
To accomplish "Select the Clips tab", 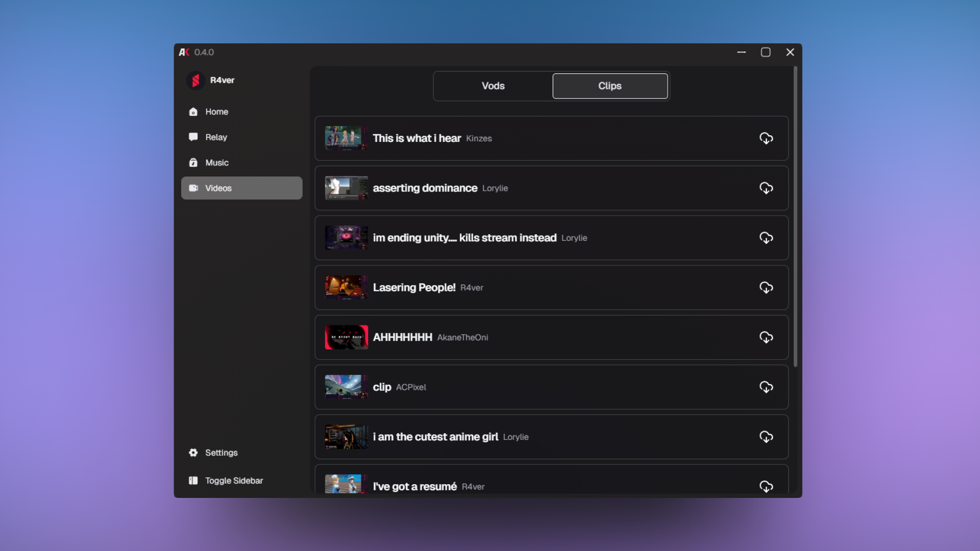I will pos(609,86).
